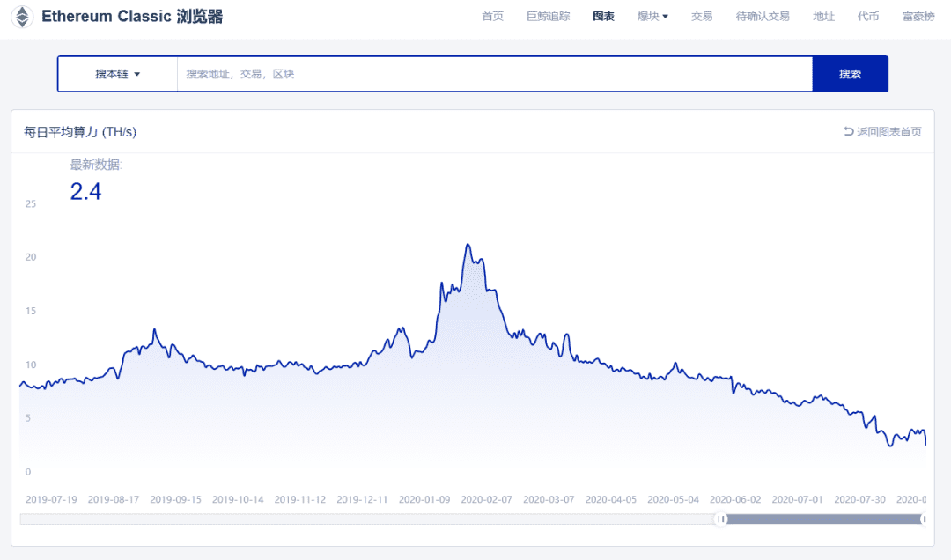Click the Ethereum Classic logo icon

[x=22, y=17]
